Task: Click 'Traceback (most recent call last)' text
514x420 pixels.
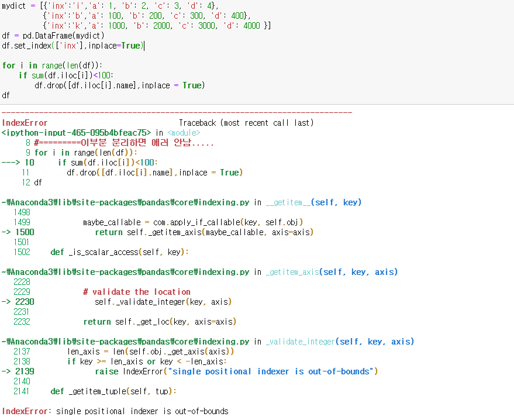Action: pos(246,123)
